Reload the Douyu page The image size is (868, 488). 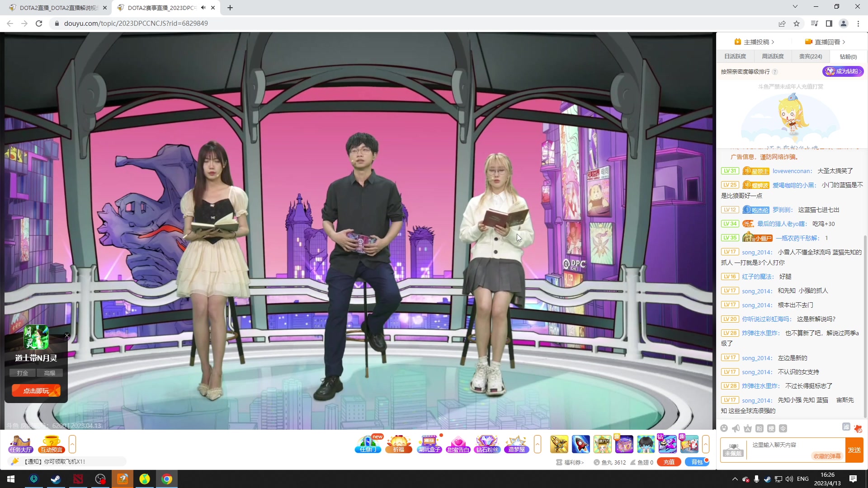[x=39, y=23]
